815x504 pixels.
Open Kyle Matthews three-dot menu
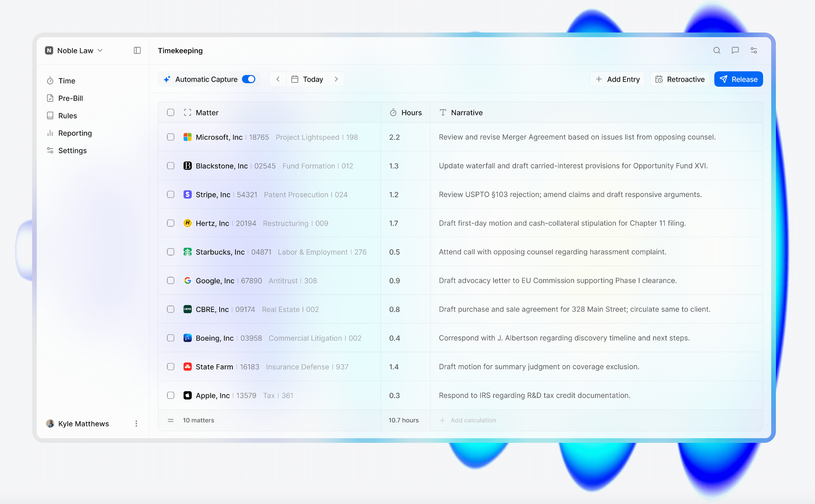click(136, 423)
